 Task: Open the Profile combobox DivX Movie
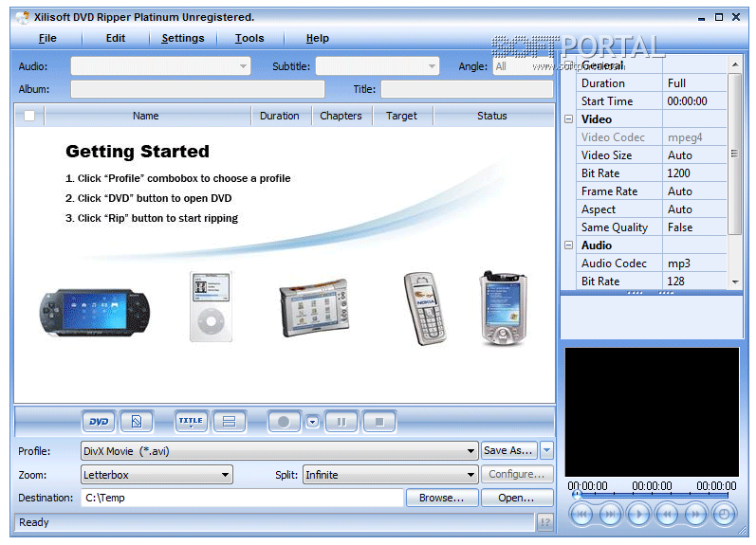[x=280, y=451]
